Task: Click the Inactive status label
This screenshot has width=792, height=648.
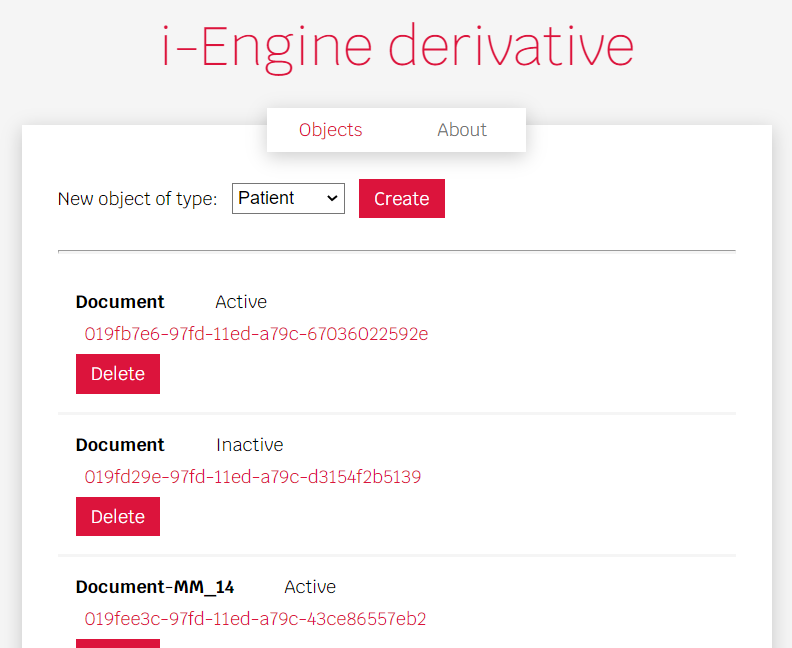Action: point(250,445)
